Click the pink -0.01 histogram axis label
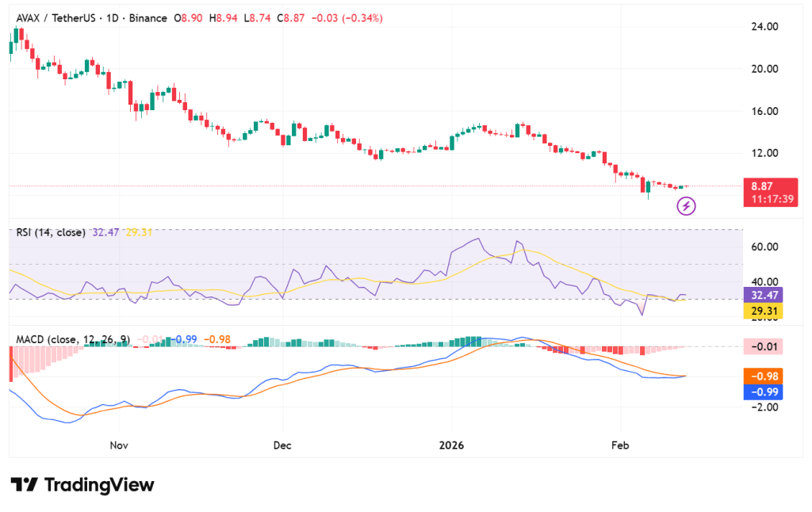Viewport: 812px width, 512px height. pyautogui.click(x=764, y=346)
